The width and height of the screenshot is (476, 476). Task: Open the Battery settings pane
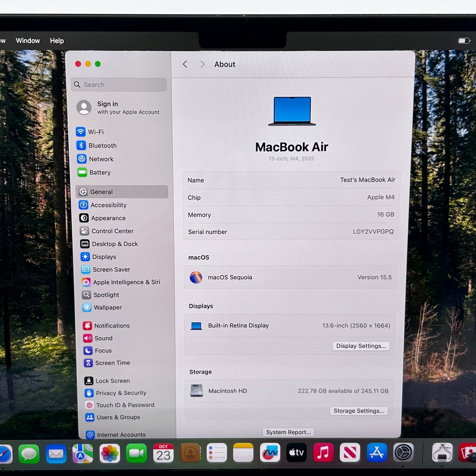99,172
